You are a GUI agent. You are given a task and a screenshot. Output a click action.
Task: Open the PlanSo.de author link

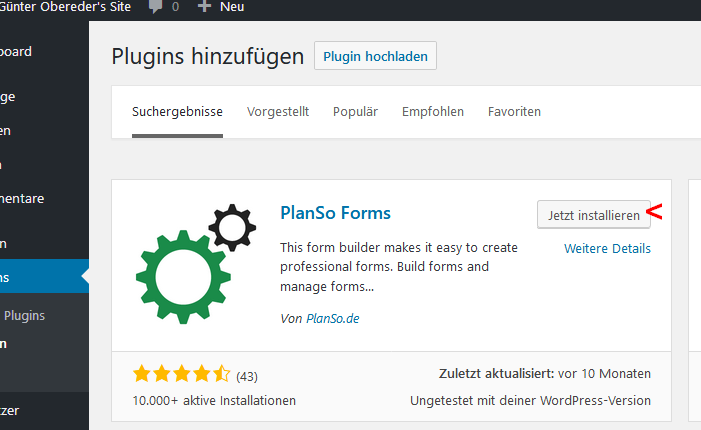click(x=333, y=319)
